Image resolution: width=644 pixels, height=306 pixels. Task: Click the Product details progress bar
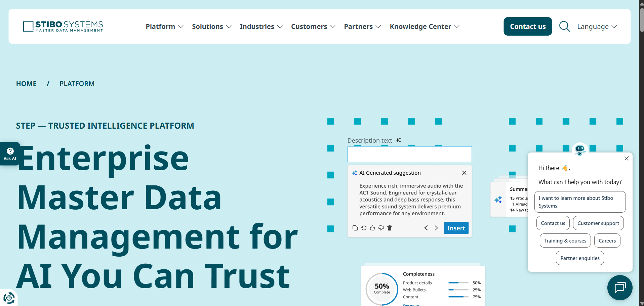[x=458, y=283]
